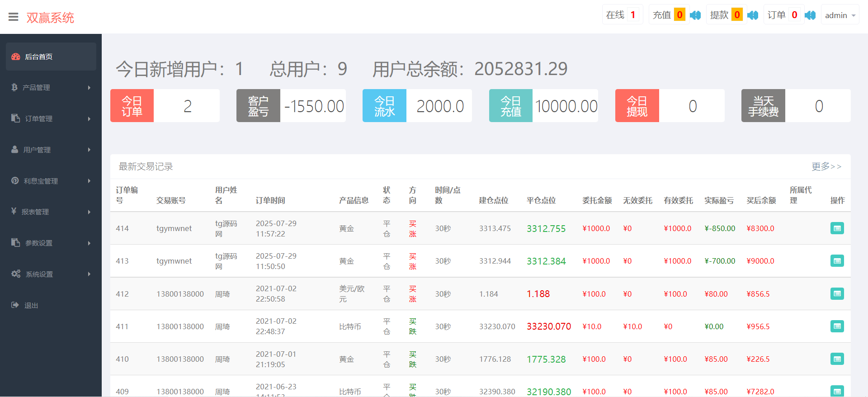Toggle the order (订单) sound speaker icon
This screenshot has width=868, height=397.
pos(810,15)
